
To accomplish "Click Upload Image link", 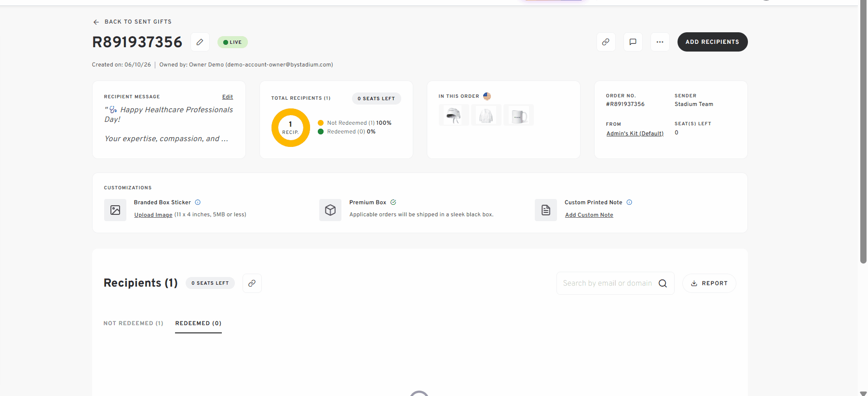I will [x=153, y=215].
